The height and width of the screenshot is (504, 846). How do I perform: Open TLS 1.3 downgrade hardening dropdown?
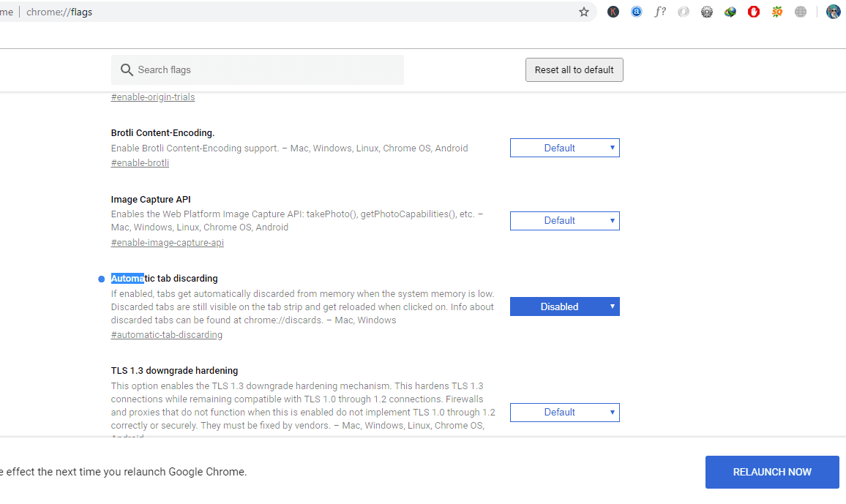pyautogui.click(x=565, y=413)
